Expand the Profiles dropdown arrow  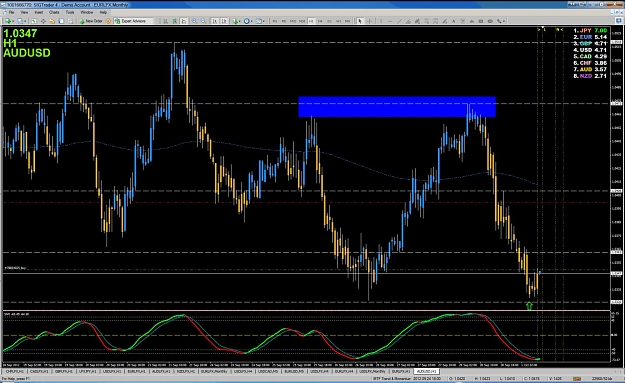click(x=25, y=21)
